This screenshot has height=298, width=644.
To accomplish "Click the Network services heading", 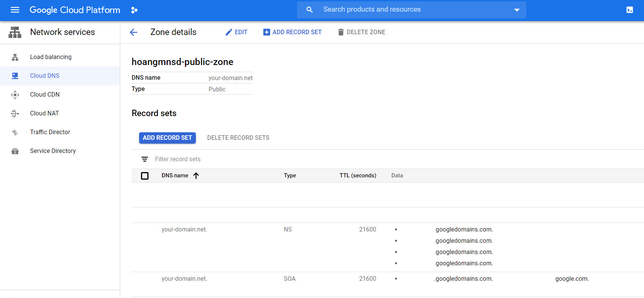I will tap(62, 32).
